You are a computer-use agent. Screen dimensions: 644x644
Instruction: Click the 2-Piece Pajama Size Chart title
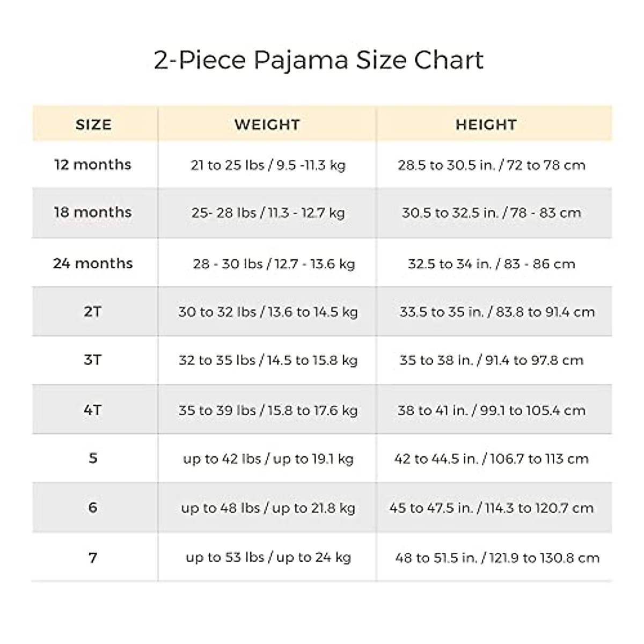(x=319, y=60)
